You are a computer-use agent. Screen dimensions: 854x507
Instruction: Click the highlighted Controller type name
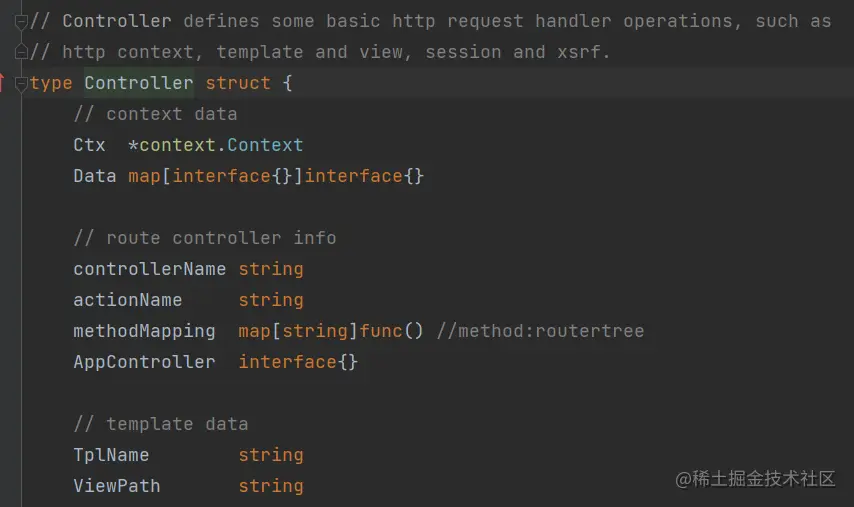[x=139, y=83]
